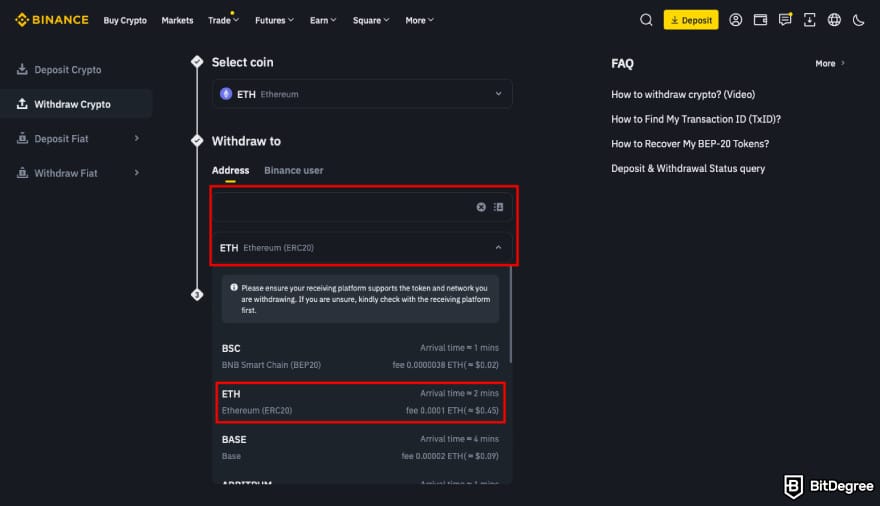Toggle dark mode moon icon
The width and height of the screenshot is (880, 506).
(x=858, y=21)
